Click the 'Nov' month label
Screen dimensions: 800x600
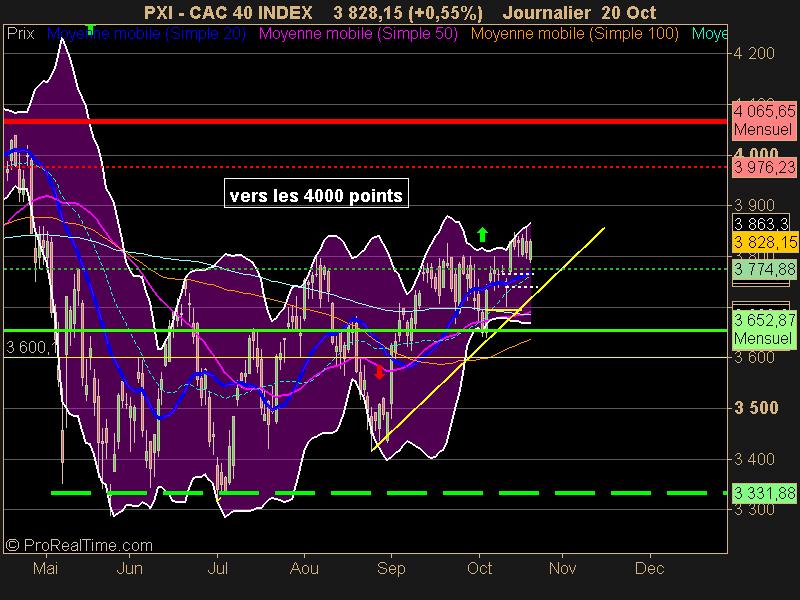[563, 568]
